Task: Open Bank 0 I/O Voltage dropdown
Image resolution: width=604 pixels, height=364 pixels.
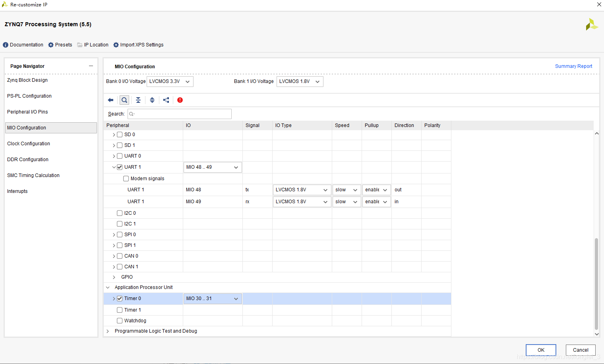Action: (x=170, y=81)
